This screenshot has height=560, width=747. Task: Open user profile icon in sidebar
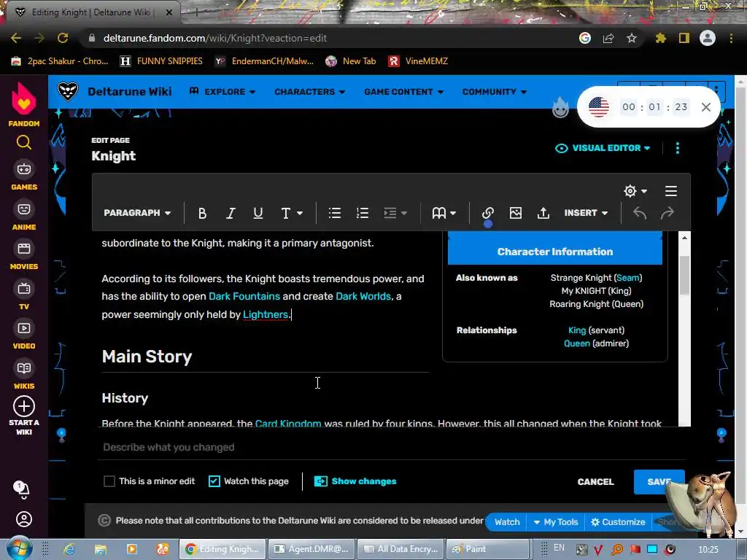(24, 519)
